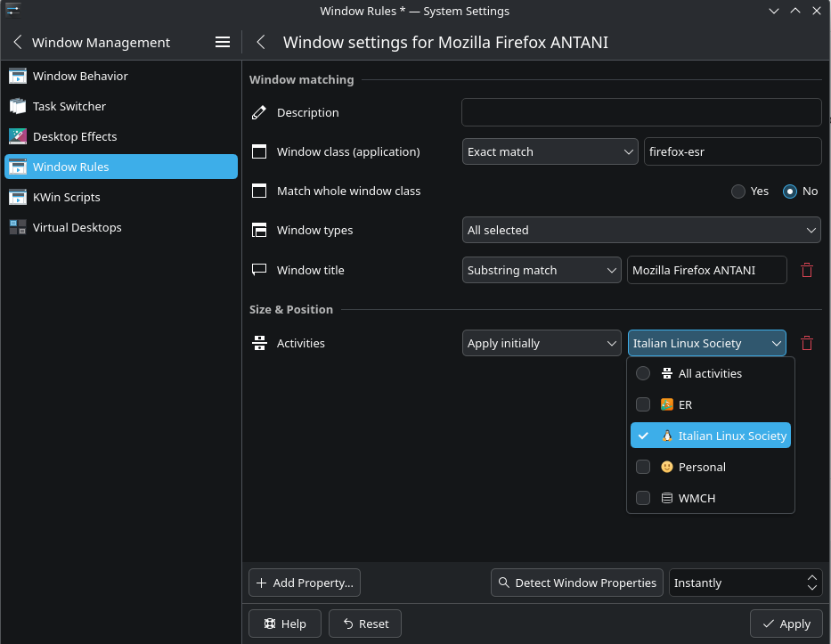Click the Add Property button
The width and height of the screenshot is (831, 644).
coord(305,583)
